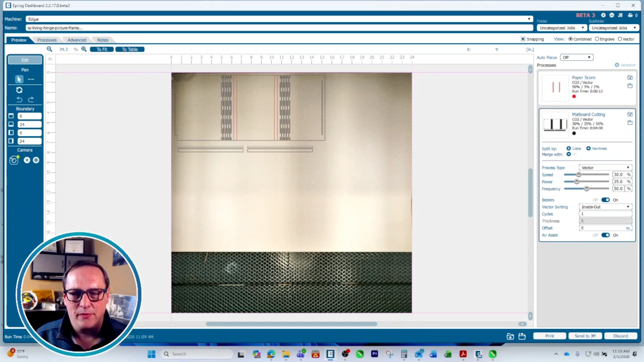644x362 pixels.
Task: Click the redo arrow icon
Action: coord(31,100)
